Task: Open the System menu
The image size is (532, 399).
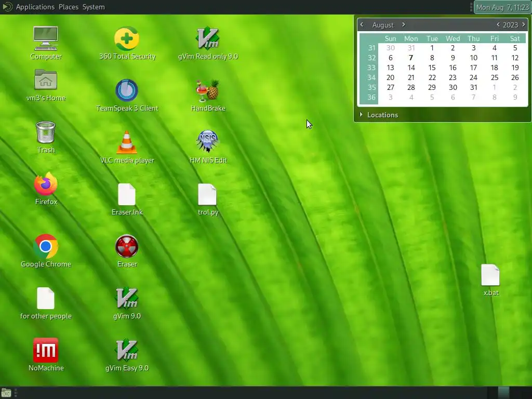Action: [x=94, y=7]
